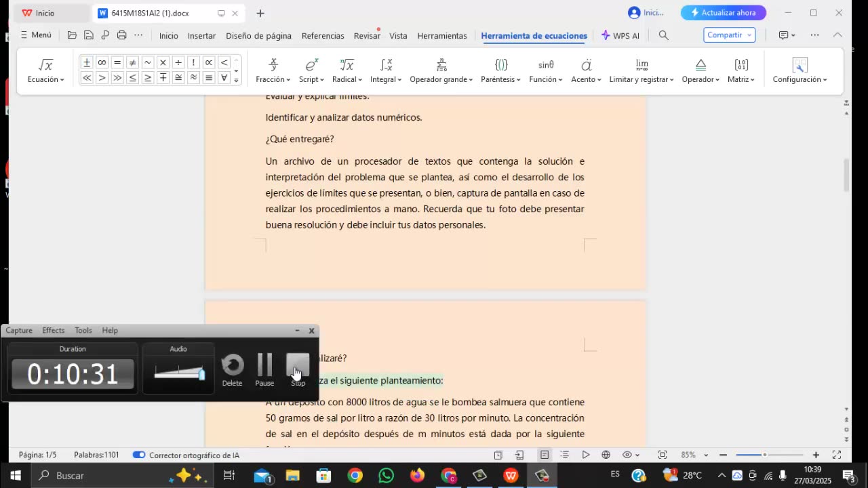Viewport: 868px width, 488px height.
Task: Click the Actualizar ahora button
Action: (x=723, y=13)
